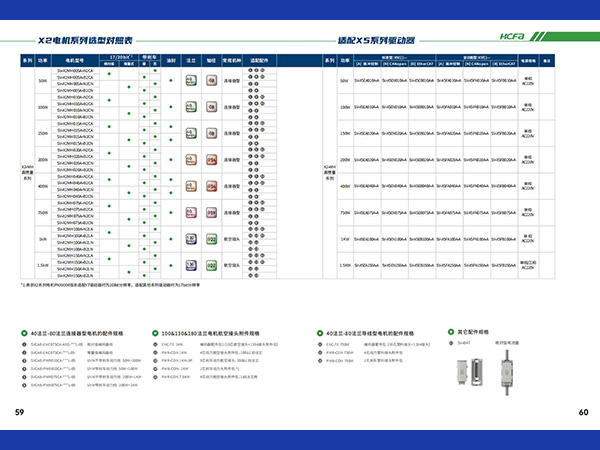This screenshot has height=450, width=600.
Task: Click the shaft icon in the 100W motor row
Action: 211,105
